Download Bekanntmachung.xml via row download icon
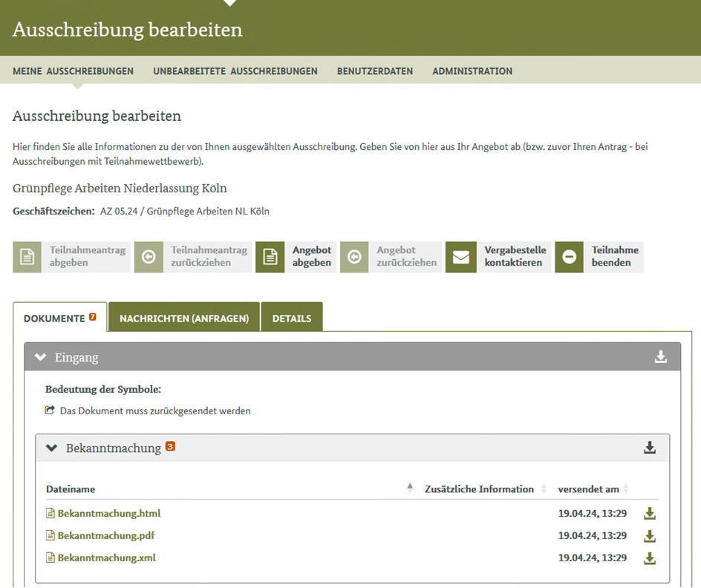This screenshot has height=588, width=701. 650,558
